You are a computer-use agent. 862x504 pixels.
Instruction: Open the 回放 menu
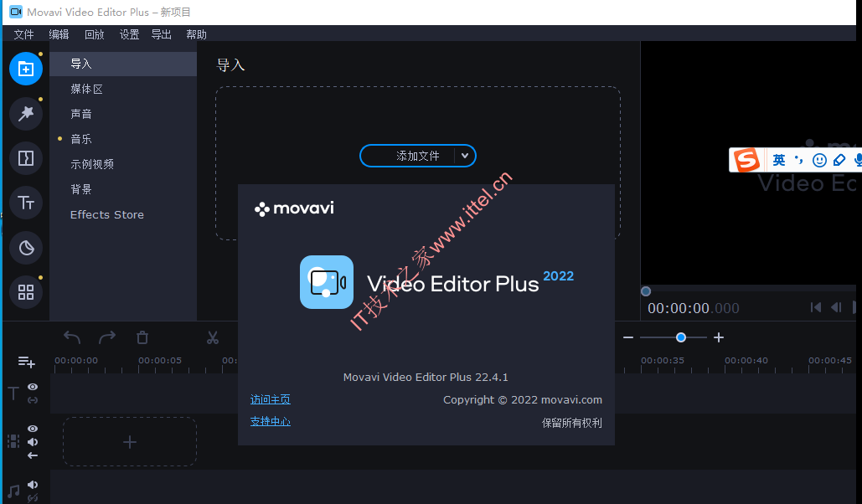click(94, 34)
